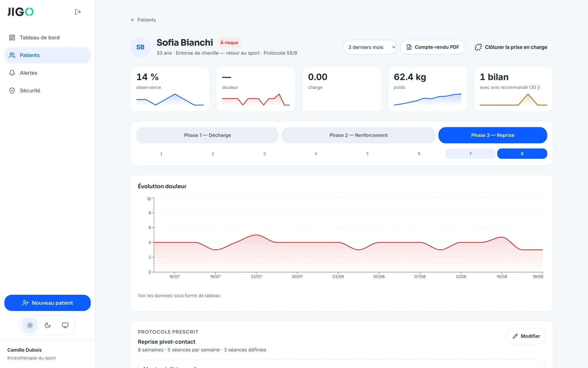The height and width of the screenshot is (368, 588).
Task: Open the 14 % observance card
Action: coord(170,89)
